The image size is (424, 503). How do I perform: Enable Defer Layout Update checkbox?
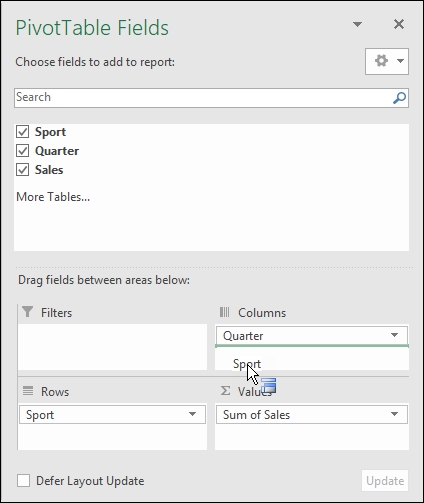(x=23, y=481)
